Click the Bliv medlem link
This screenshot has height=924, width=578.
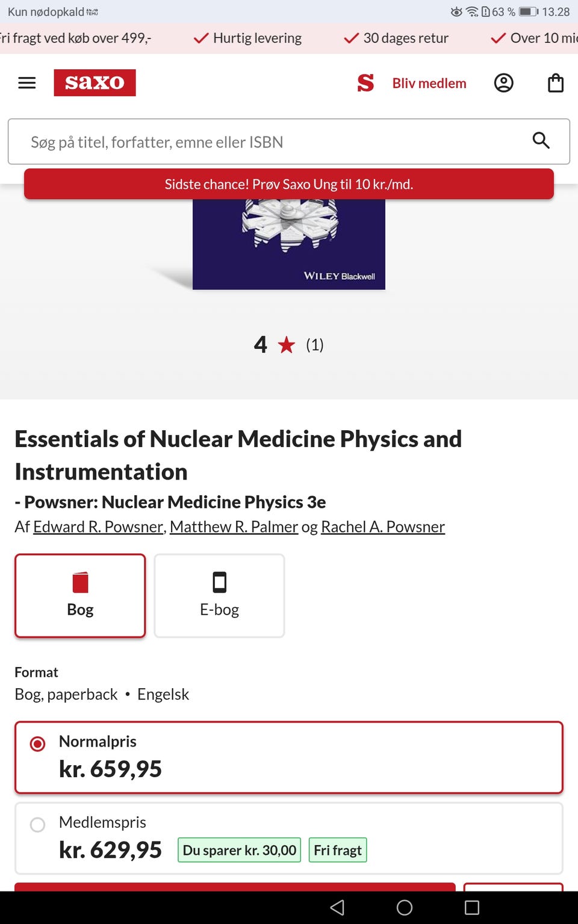(429, 83)
